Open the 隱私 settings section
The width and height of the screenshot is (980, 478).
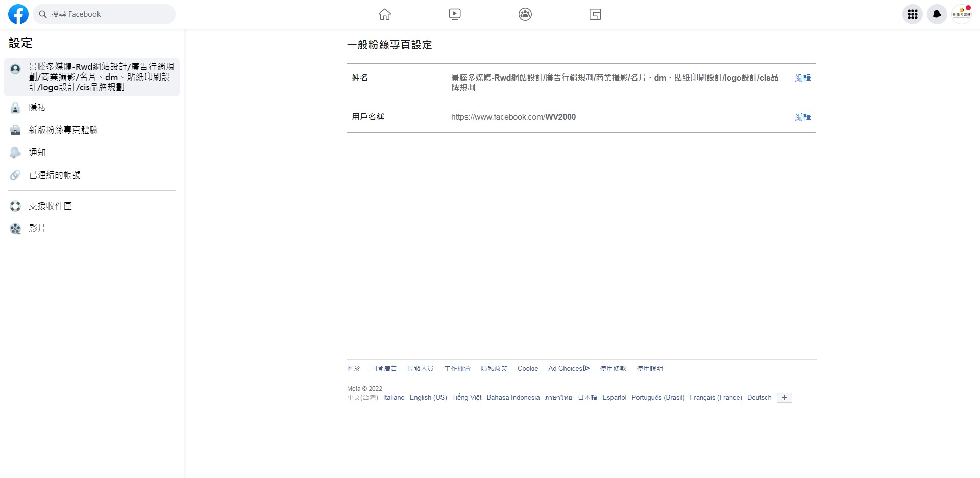point(92,108)
